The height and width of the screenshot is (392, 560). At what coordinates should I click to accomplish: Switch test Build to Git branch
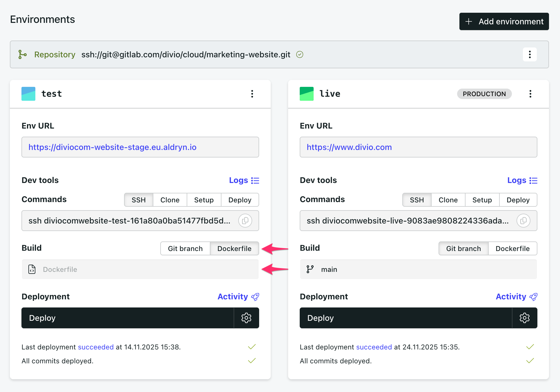[185, 248]
